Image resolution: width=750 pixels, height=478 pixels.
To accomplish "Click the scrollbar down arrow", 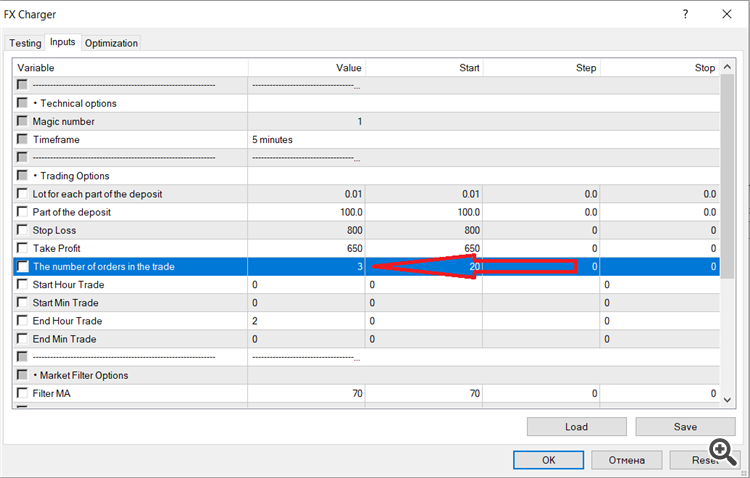I will 727,400.
